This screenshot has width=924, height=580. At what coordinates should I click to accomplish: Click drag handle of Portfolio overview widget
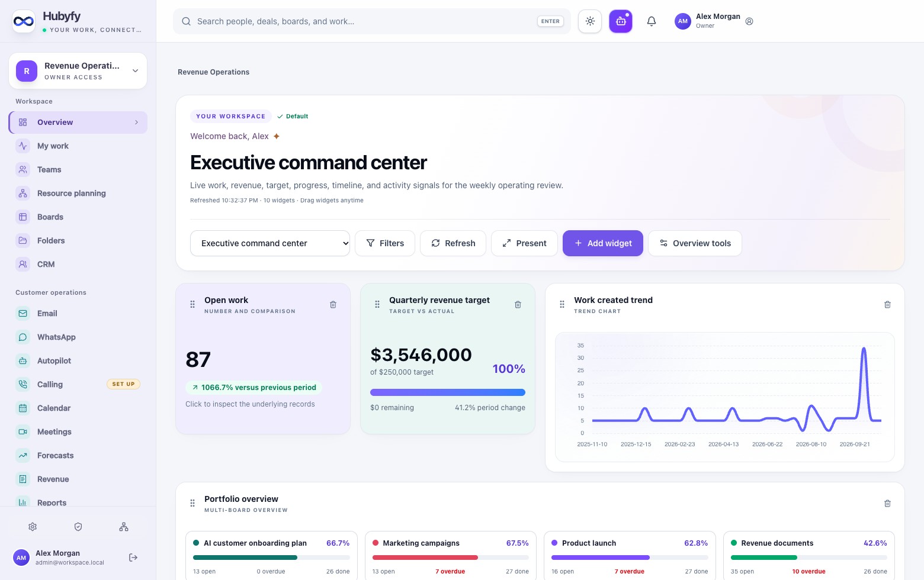[x=192, y=503]
